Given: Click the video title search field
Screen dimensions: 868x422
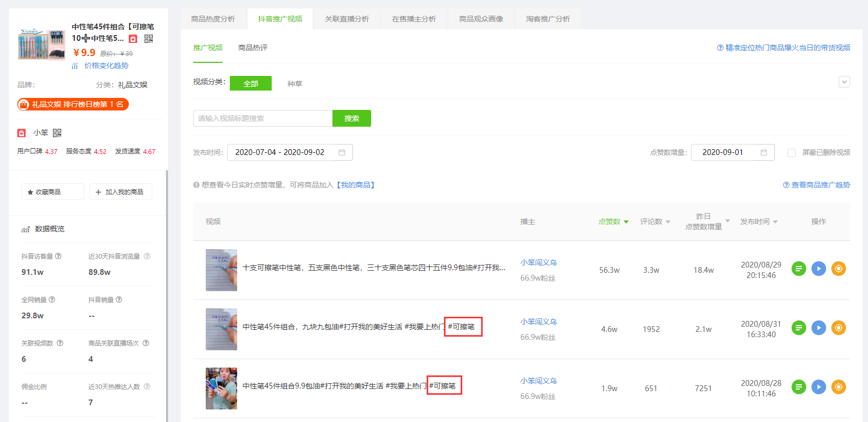Looking at the screenshot, I should tap(263, 118).
